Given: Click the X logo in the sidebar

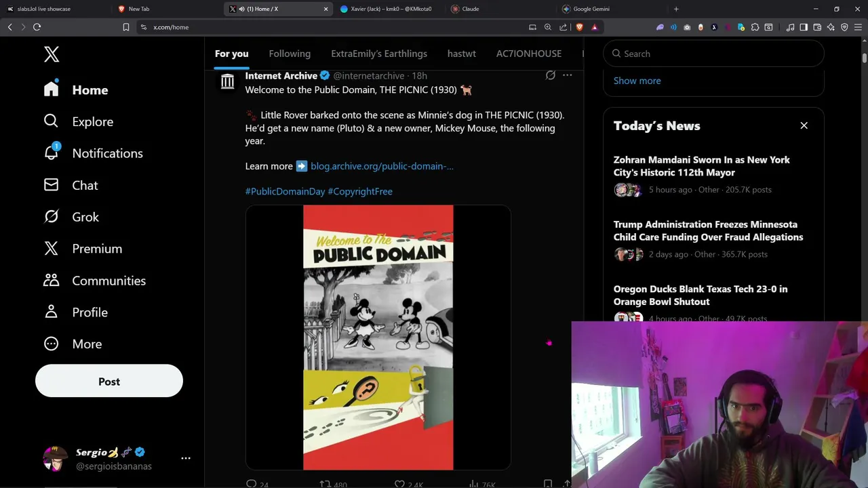Looking at the screenshot, I should tap(52, 54).
